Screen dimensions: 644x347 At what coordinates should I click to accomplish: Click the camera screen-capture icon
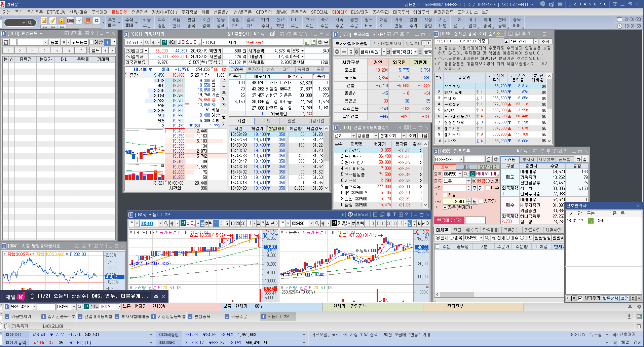[70, 21]
